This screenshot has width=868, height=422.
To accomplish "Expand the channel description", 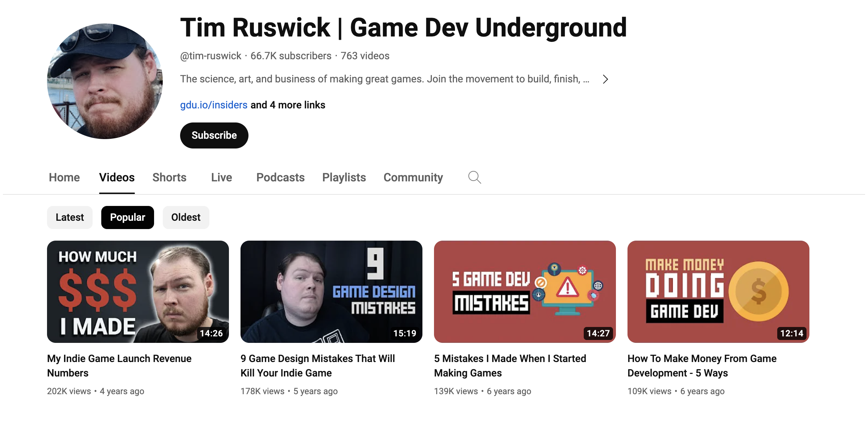I will [605, 79].
